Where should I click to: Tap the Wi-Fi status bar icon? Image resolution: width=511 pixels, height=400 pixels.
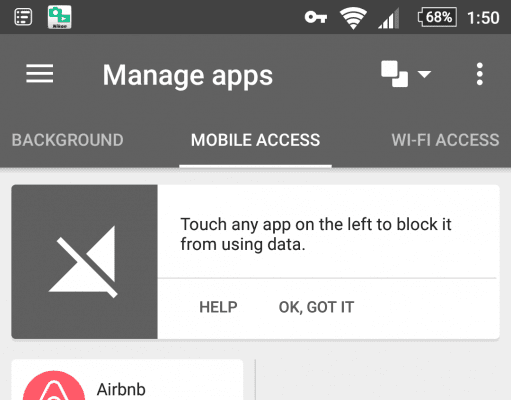tap(353, 18)
